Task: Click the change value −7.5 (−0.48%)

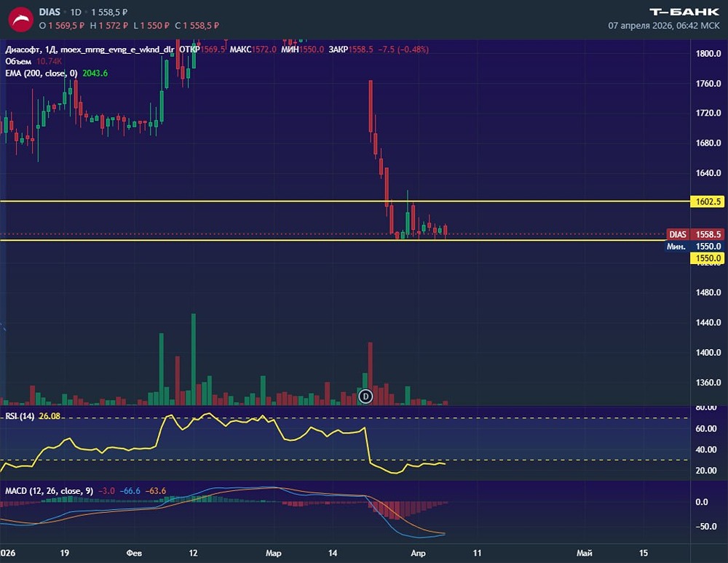Action: (403, 49)
